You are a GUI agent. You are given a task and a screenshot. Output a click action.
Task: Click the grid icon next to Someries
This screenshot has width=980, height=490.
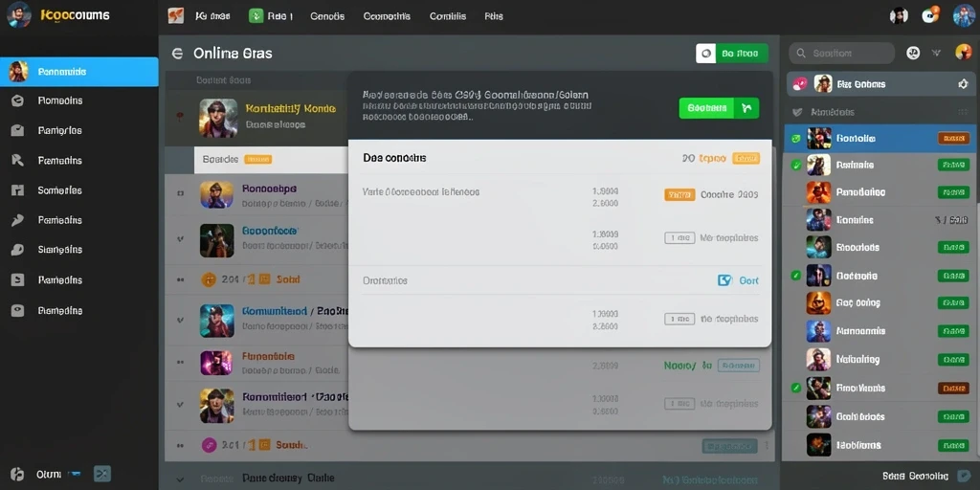click(x=17, y=190)
